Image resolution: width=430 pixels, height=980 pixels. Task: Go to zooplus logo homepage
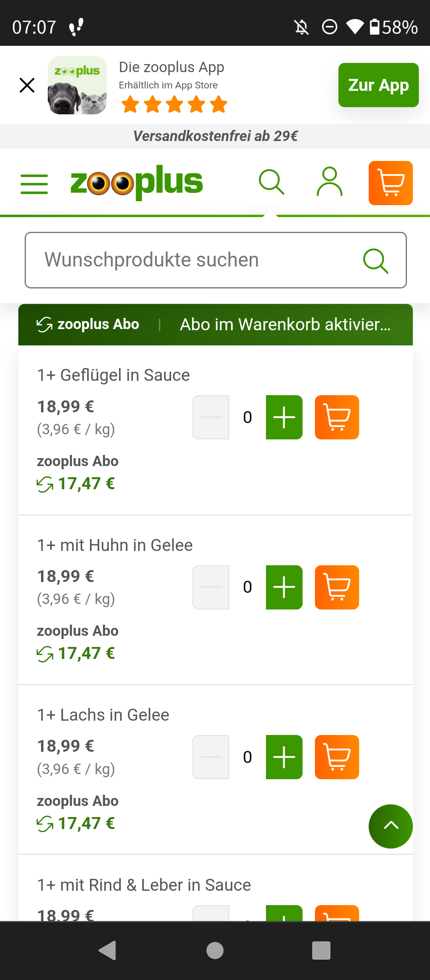point(137,182)
